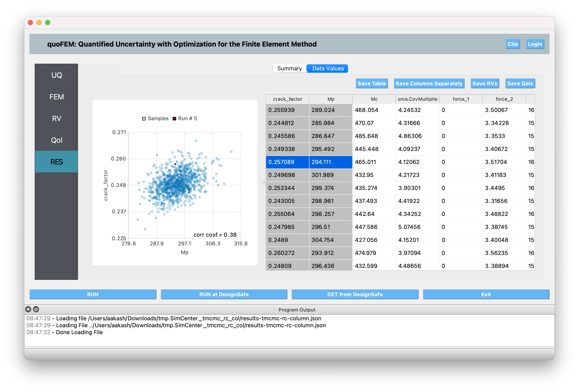Click cell 289.024 in Mp column
579x392 pixels.
(x=331, y=110)
